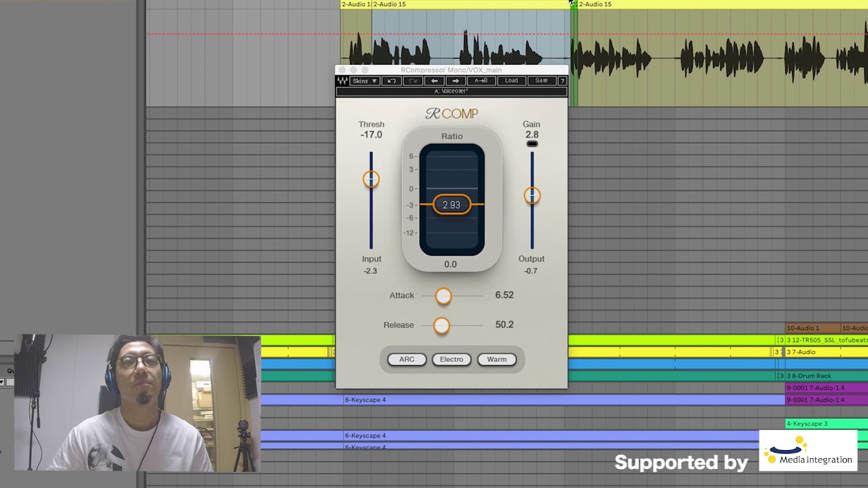The image size is (868, 488).
Task: Toggle the ARC release mode button
Action: [407, 359]
